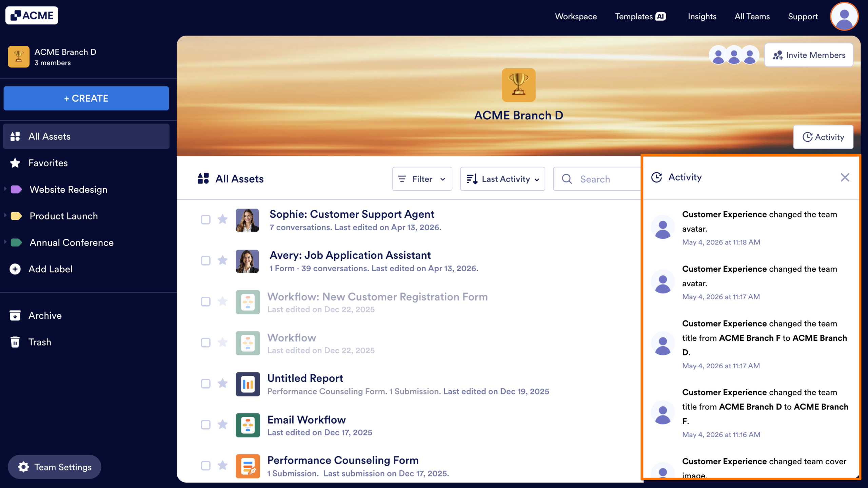The height and width of the screenshot is (488, 868).
Task: Click Invite Members
Action: [x=809, y=55]
